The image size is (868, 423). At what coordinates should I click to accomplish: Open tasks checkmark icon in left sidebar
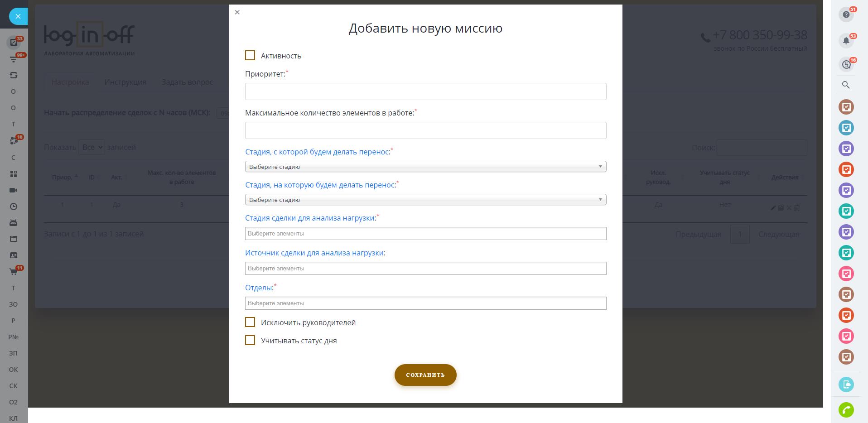[14, 43]
